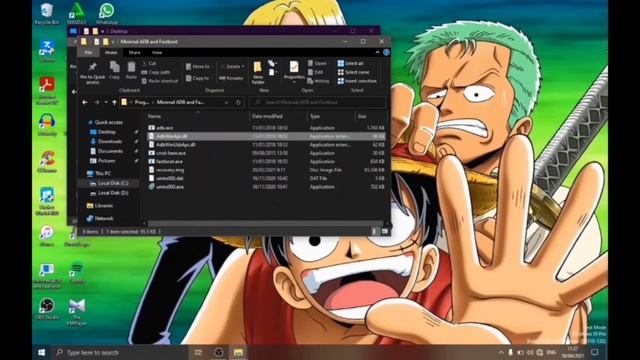
Task: Click Select none in the ribbon
Action: click(x=353, y=72)
